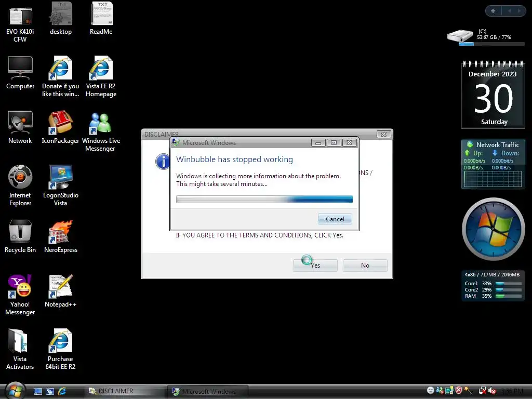Click the Network Traffic gadget graph
Image resolution: width=532 pixels, height=399 pixels.
(x=493, y=179)
